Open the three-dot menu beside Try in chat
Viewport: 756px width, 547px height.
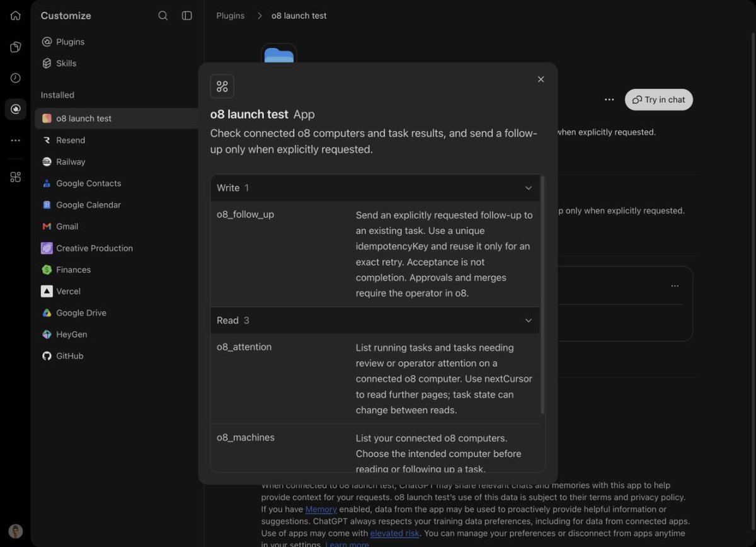pyautogui.click(x=609, y=100)
